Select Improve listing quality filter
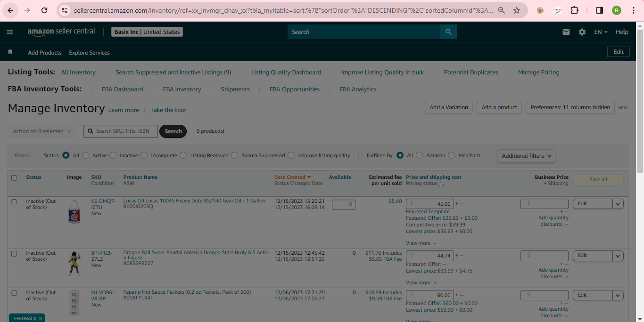Screen dimensions: 644x322 [291, 155]
